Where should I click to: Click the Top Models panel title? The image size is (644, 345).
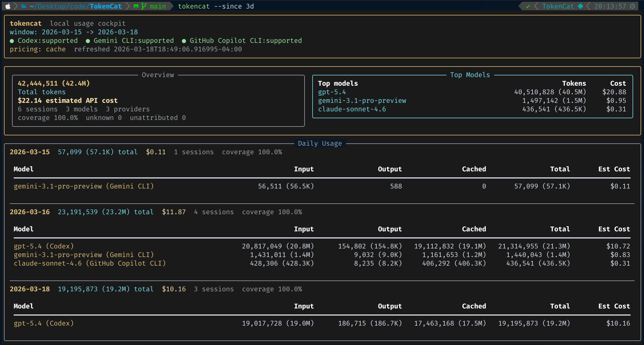(x=470, y=75)
